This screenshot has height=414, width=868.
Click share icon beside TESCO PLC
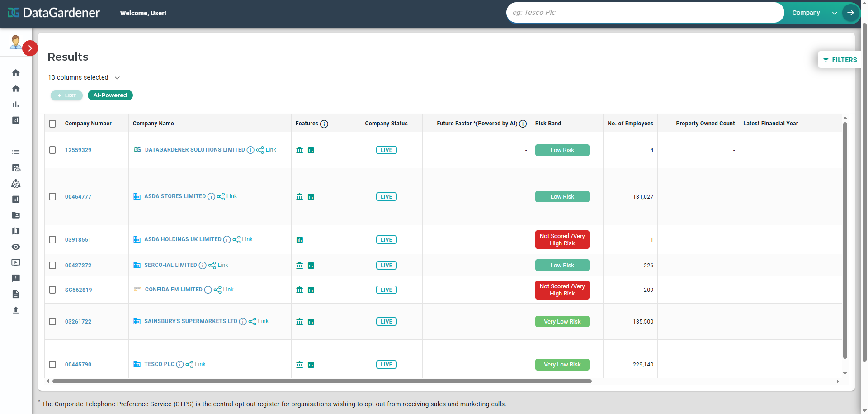pyautogui.click(x=189, y=365)
